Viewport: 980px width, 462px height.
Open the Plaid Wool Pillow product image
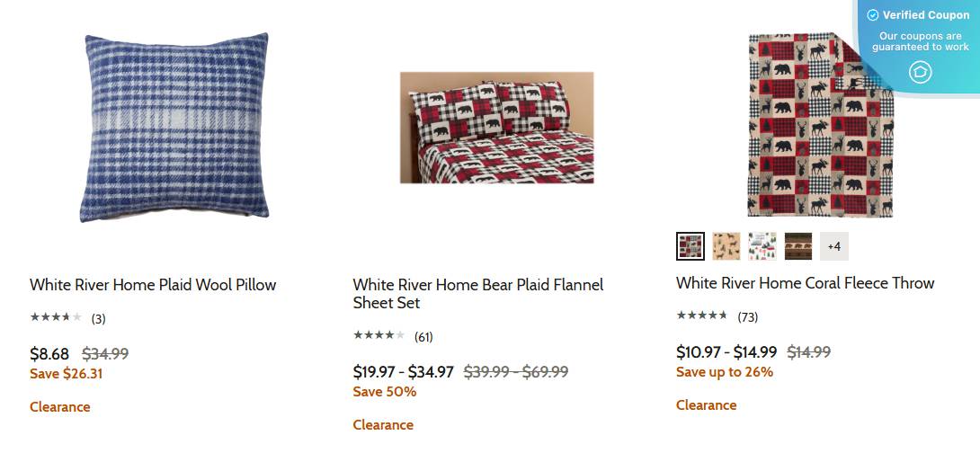[x=175, y=128]
